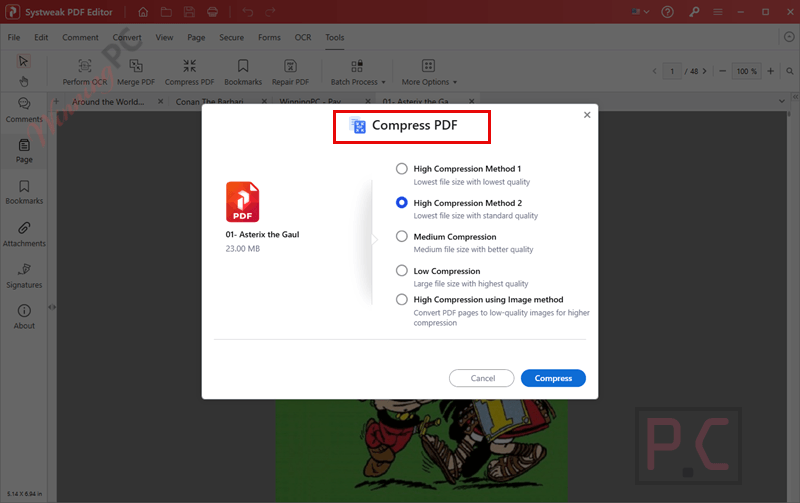Open Merge PDF tool
The image size is (800, 503).
point(136,72)
